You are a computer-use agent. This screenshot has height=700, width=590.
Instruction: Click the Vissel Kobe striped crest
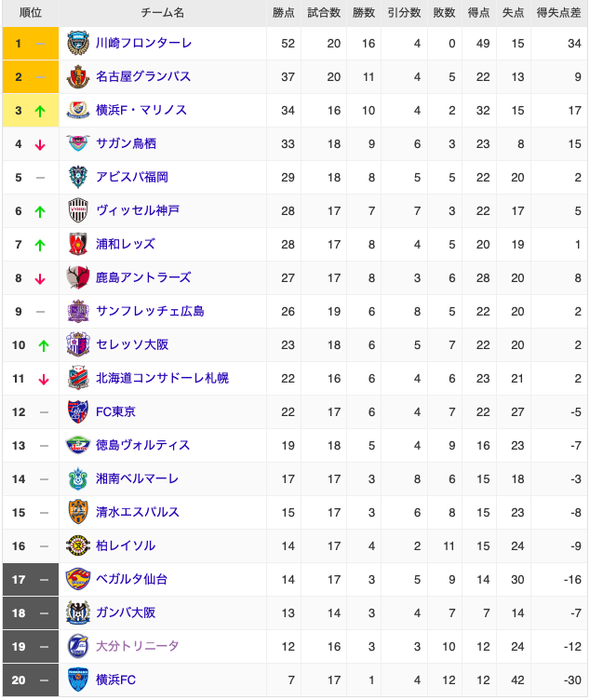point(78,210)
